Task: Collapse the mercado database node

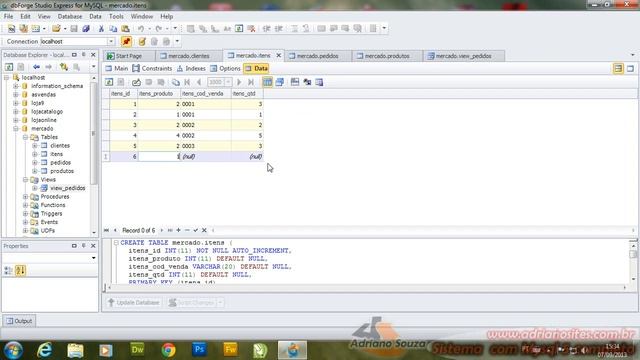Action: 16,129
